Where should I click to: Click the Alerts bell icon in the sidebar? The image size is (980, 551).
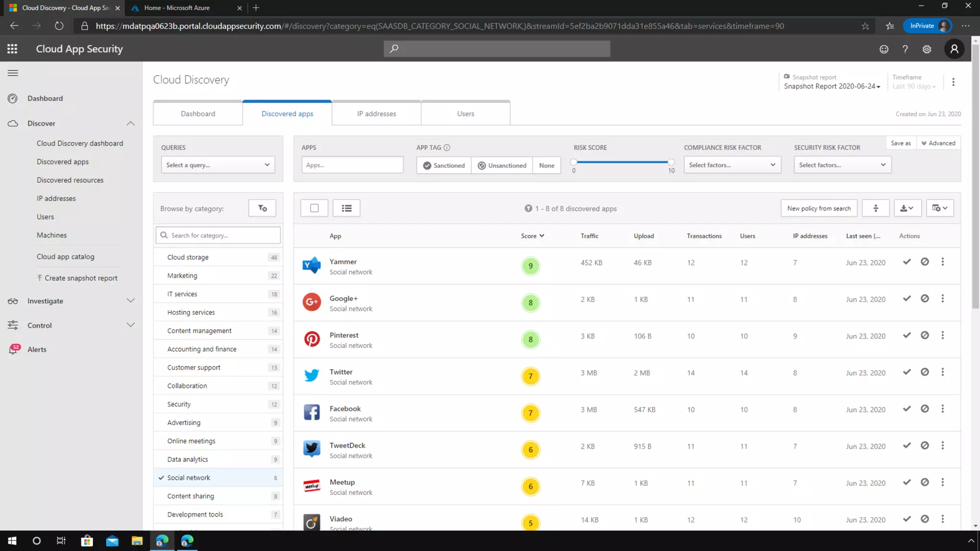13,349
